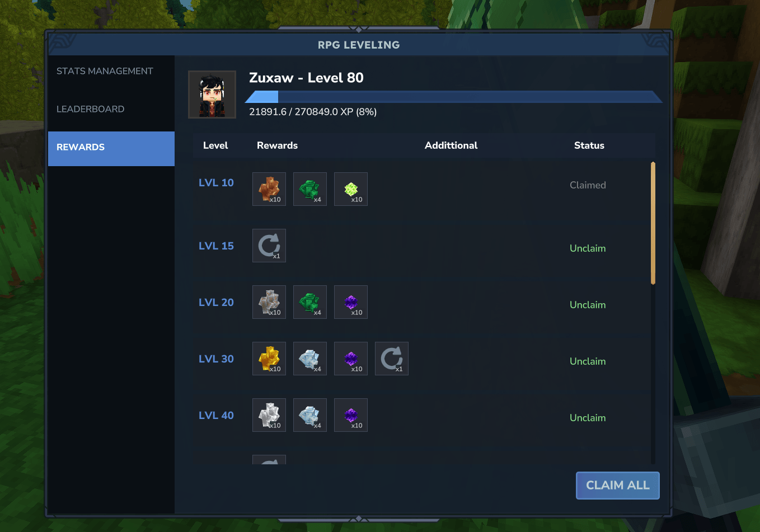Viewport: 760px width, 532px height.
Task: Click the reset arrow reward in LVL 30
Action: [x=392, y=359]
